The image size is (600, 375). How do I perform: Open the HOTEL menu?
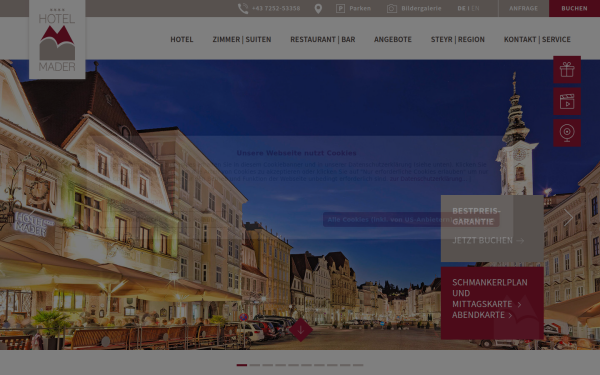(x=182, y=39)
